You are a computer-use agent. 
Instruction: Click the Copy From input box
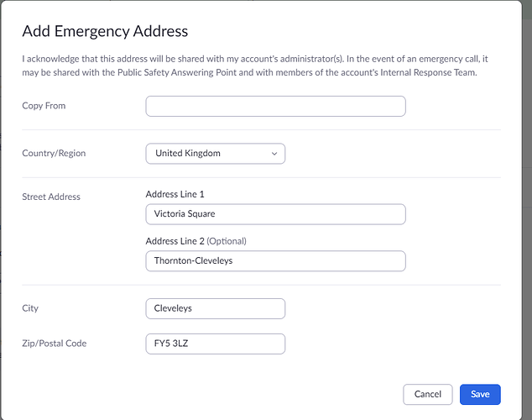pos(275,106)
